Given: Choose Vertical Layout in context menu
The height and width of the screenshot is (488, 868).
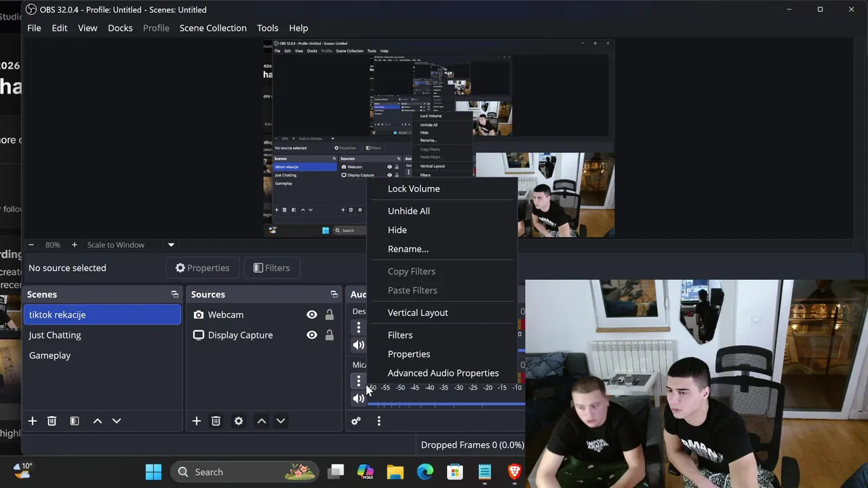Looking at the screenshot, I should (442, 312).
